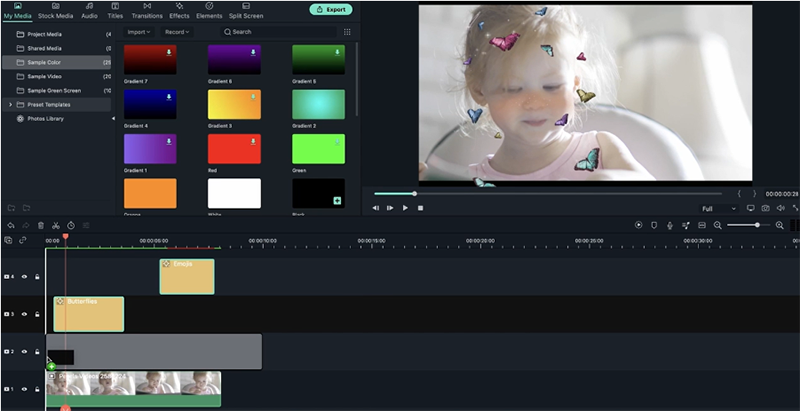This screenshot has height=411, width=800.
Task: Open the Titles tab
Action: click(x=115, y=11)
